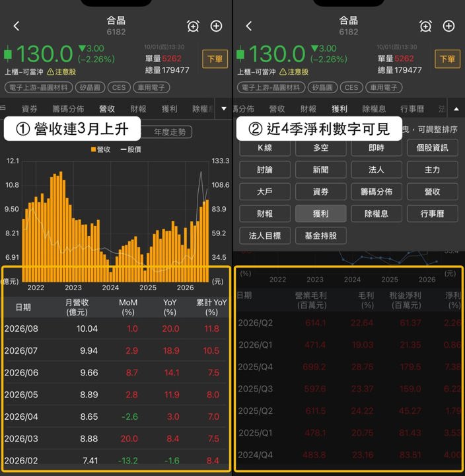Screen dimensions: 465x476
Task: Choose 籌碼分佈 in the tab grid
Action: click(x=376, y=192)
